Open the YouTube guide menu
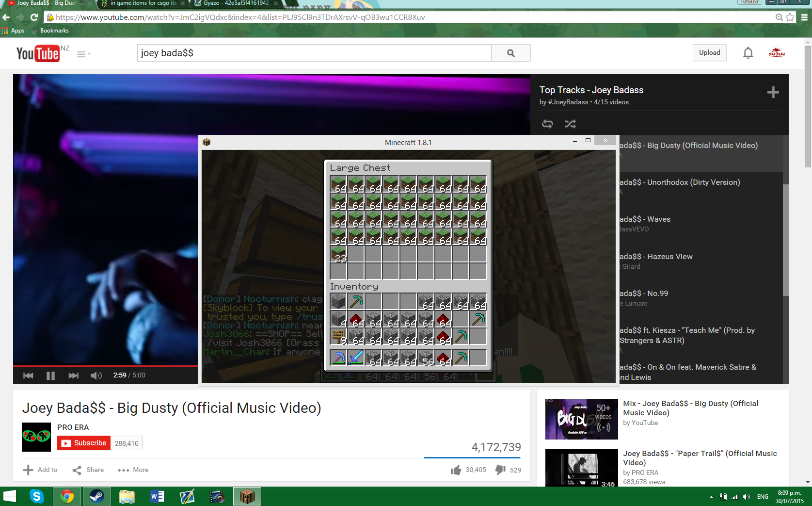Viewport: 812px width, 506px height. (x=83, y=54)
